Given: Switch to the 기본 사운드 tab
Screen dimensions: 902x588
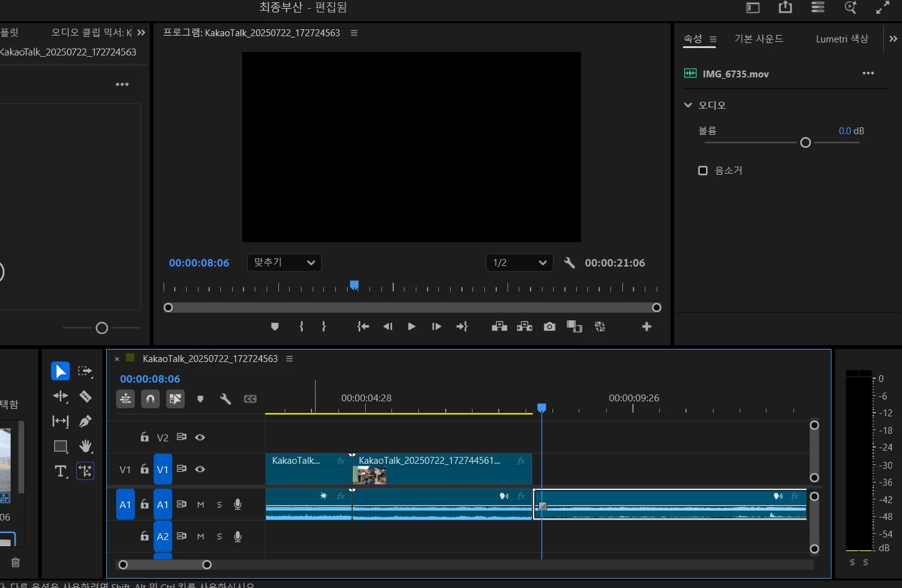Looking at the screenshot, I should tap(758, 39).
